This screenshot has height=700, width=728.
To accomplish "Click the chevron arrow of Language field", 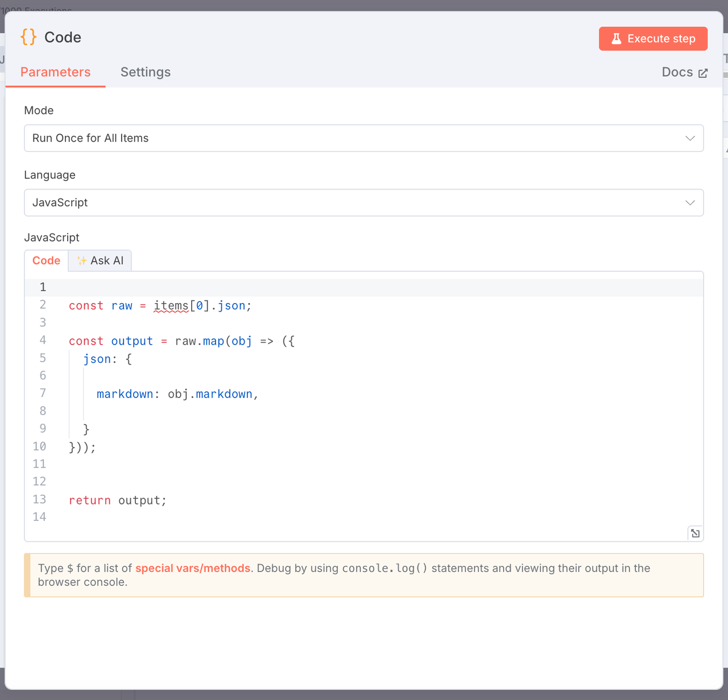I will (690, 202).
